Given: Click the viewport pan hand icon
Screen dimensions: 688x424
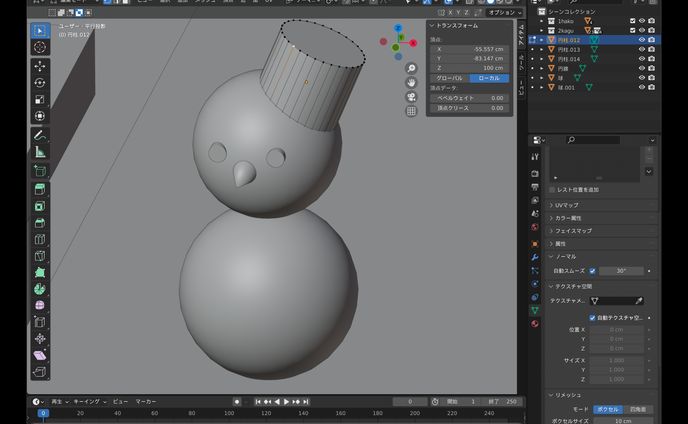Looking at the screenshot, I should click(x=411, y=83).
